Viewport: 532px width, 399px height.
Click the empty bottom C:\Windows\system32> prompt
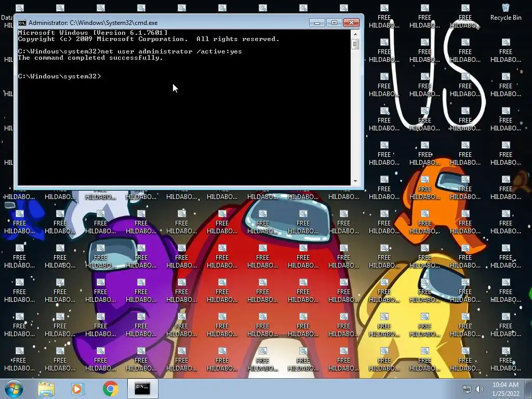pyautogui.click(x=59, y=76)
